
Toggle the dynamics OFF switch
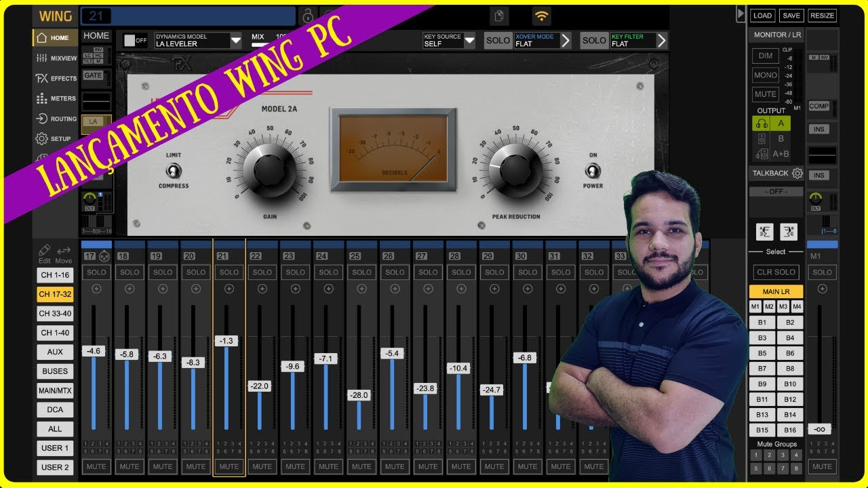tap(135, 40)
